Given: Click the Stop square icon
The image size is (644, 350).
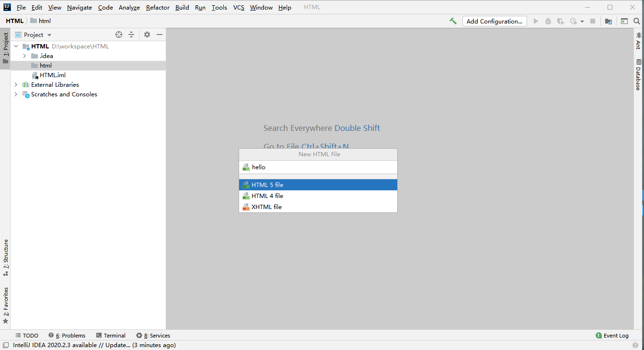Looking at the screenshot, I should pyautogui.click(x=593, y=21).
